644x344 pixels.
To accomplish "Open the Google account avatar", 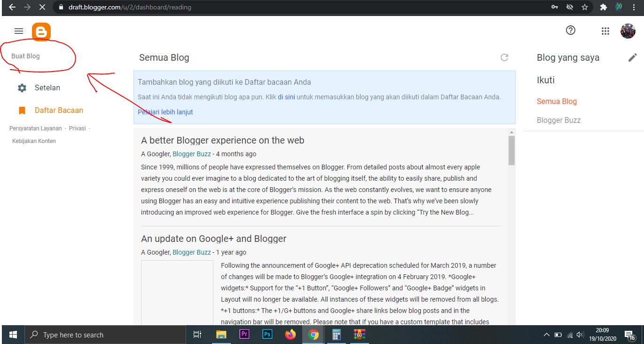I will point(628,31).
